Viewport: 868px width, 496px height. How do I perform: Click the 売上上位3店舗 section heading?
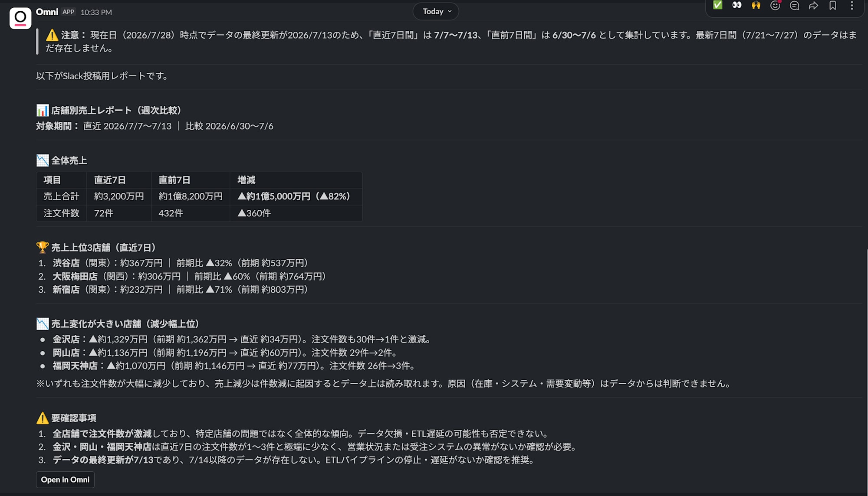click(96, 248)
